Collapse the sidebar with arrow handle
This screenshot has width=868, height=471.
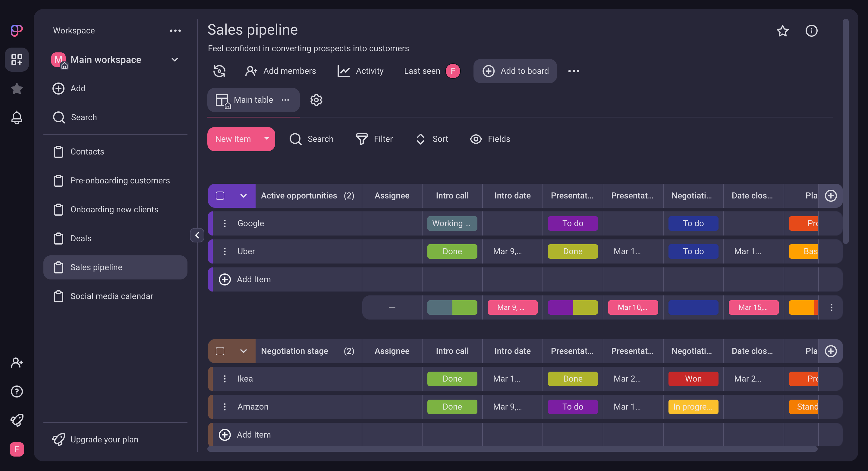click(197, 235)
